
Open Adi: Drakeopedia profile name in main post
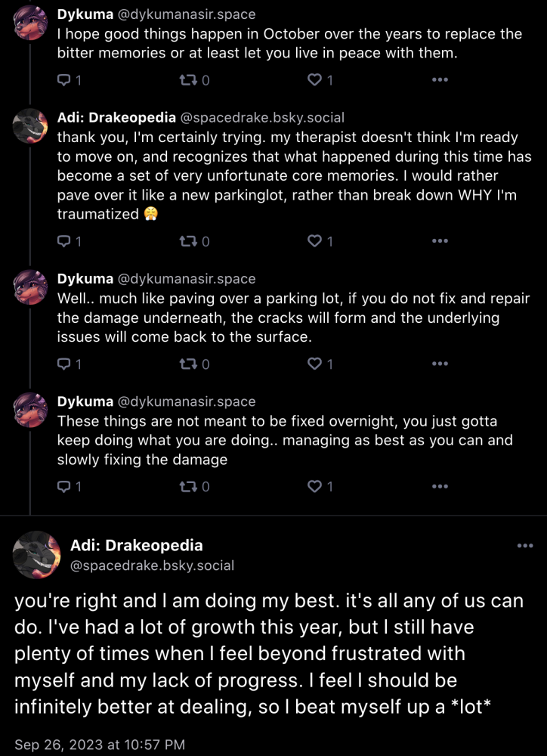[x=137, y=545]
